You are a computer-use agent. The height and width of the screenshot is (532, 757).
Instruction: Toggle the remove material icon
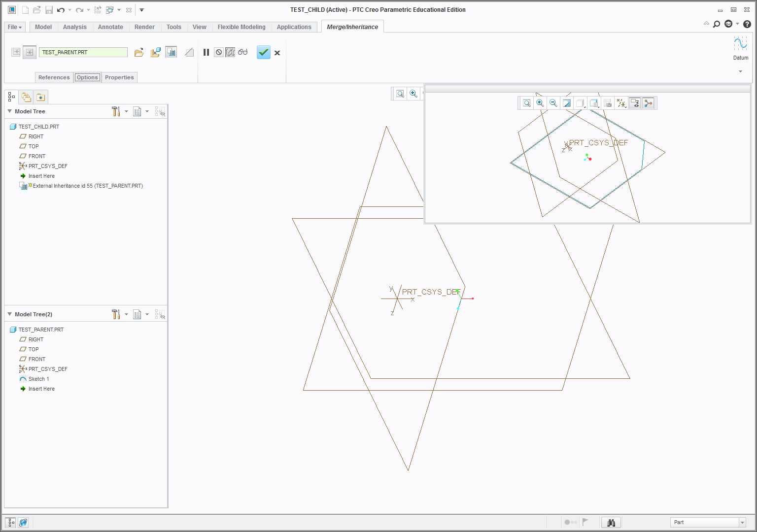point(189,52)
